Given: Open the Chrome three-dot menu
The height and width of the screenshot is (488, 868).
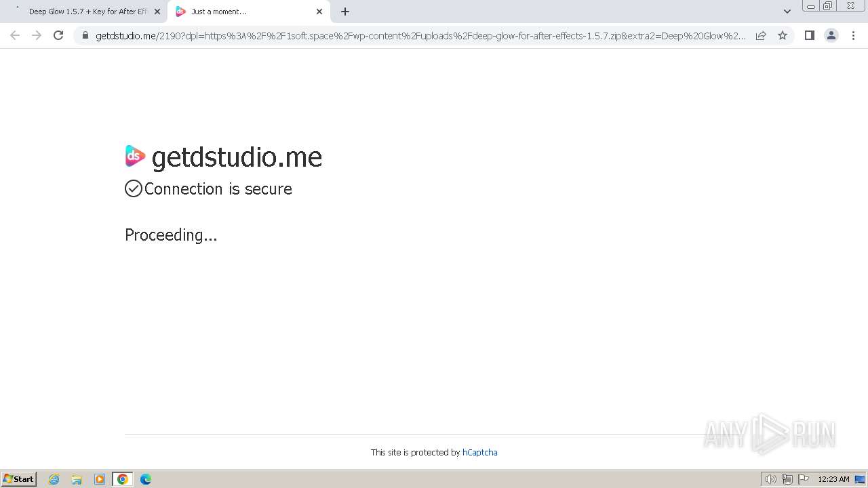Looking at the screenshot, I should 853,35.
